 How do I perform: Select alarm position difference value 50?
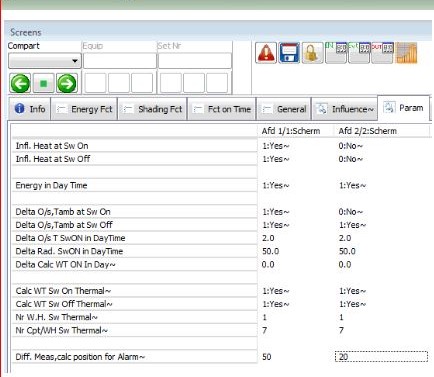tap(267, 357)
